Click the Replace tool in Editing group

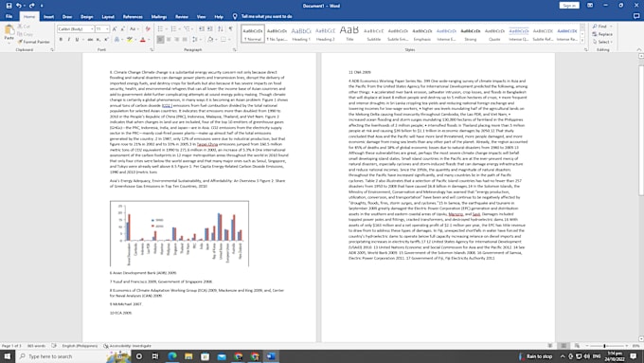[602, 34]
